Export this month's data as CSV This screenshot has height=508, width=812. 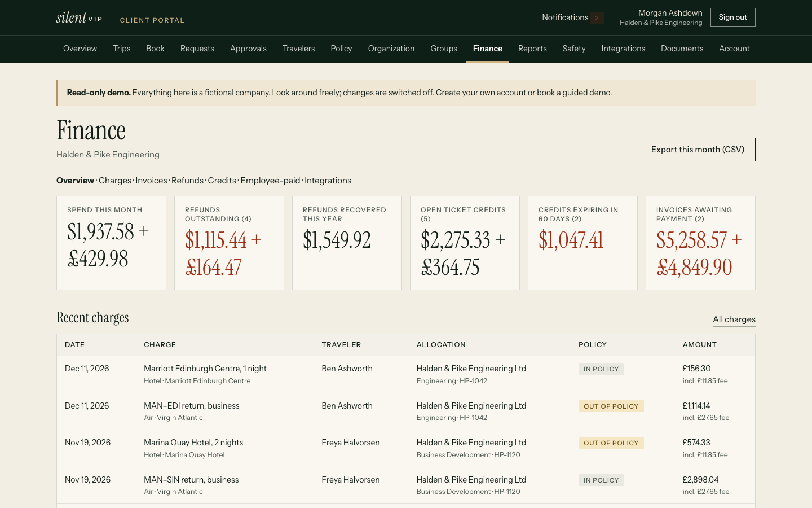(698, 150)
